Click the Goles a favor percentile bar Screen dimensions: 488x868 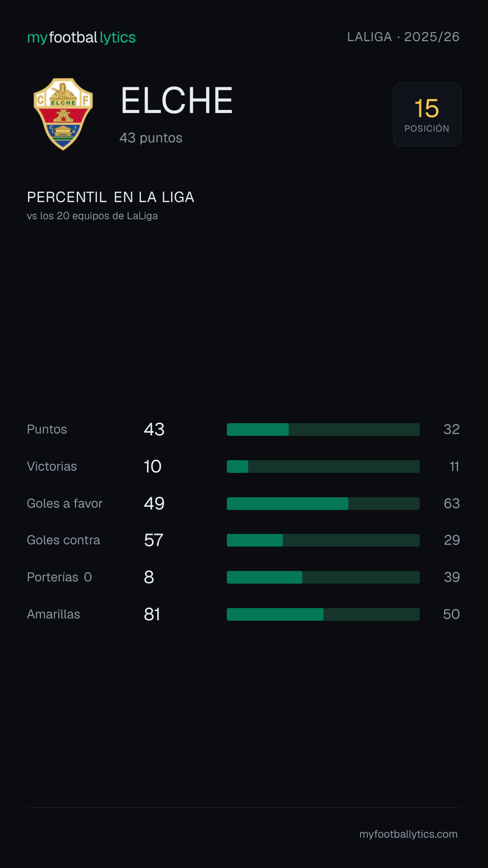click(323, 504)
